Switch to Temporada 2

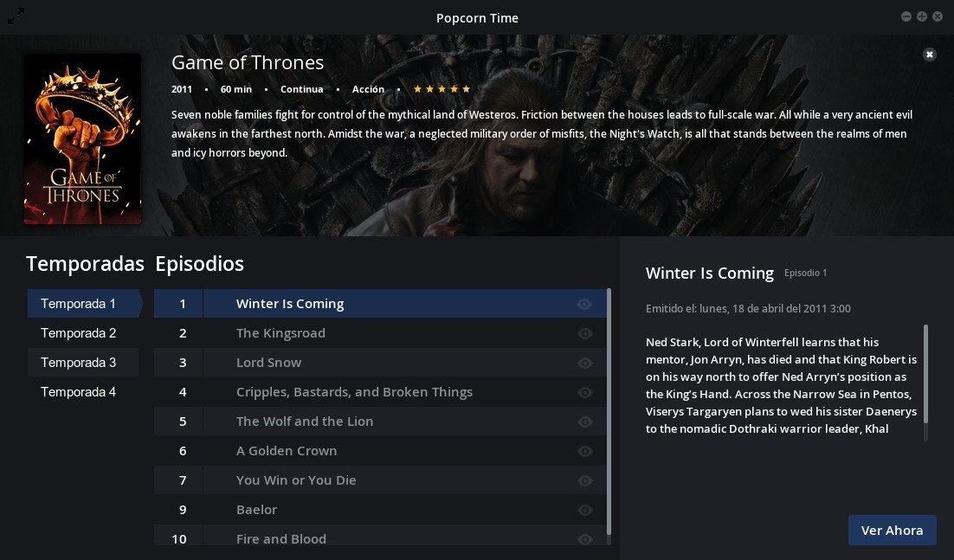tap(78, 333)
